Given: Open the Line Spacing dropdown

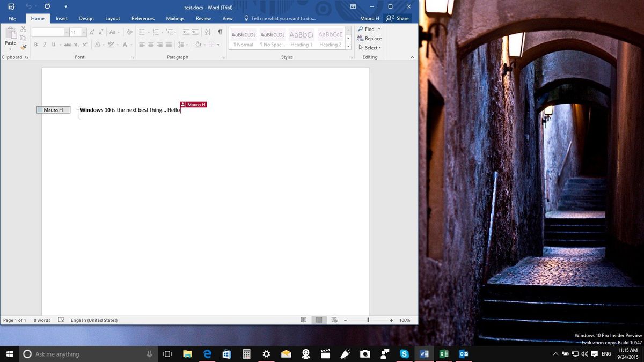Looking at the screenshot, I should click(x=183, y=45).
